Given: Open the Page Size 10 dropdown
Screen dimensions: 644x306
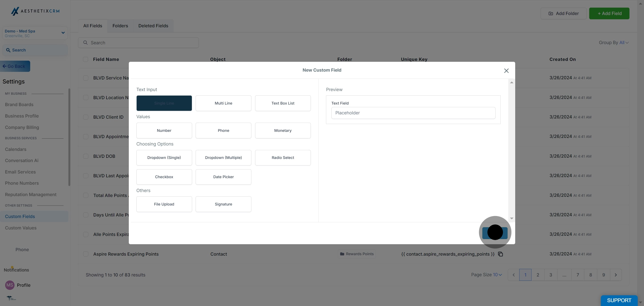Looking at the screenshot, I should pos(497,275).
